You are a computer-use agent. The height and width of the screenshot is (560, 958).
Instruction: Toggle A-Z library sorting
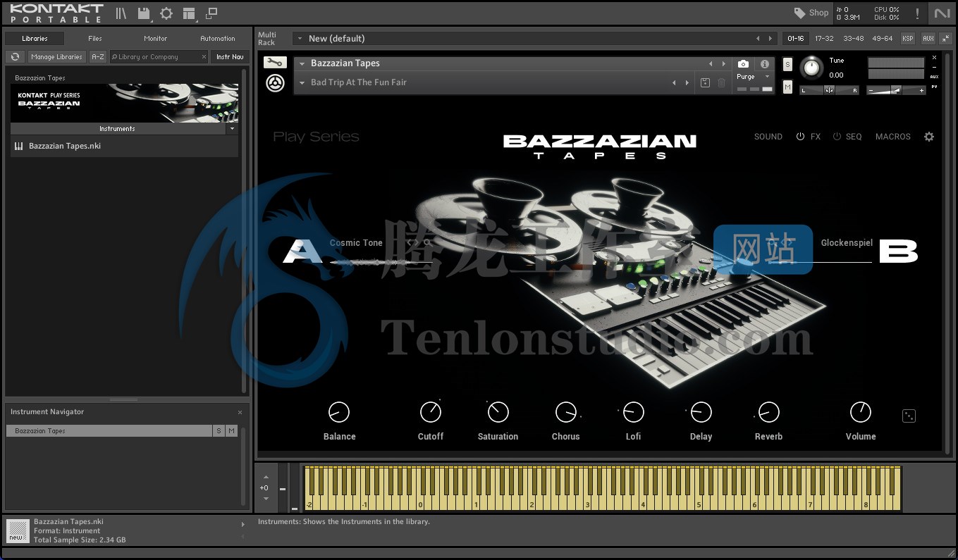pos(98,56)
